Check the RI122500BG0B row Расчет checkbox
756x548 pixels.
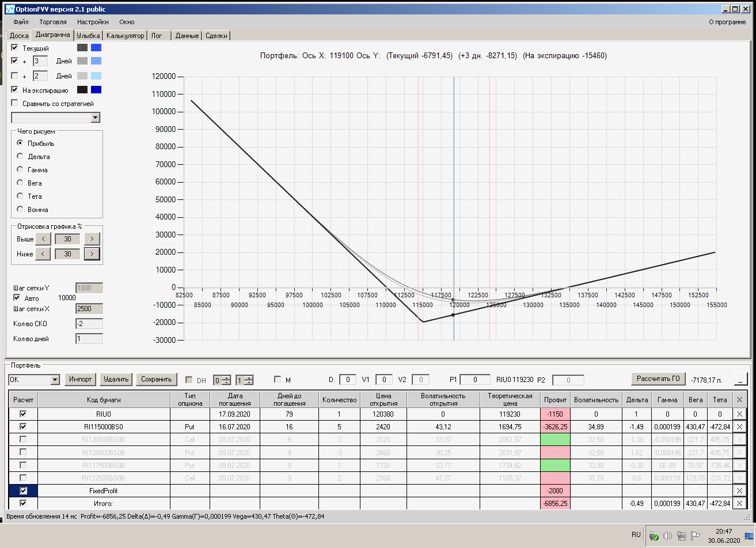pos(24,478)
